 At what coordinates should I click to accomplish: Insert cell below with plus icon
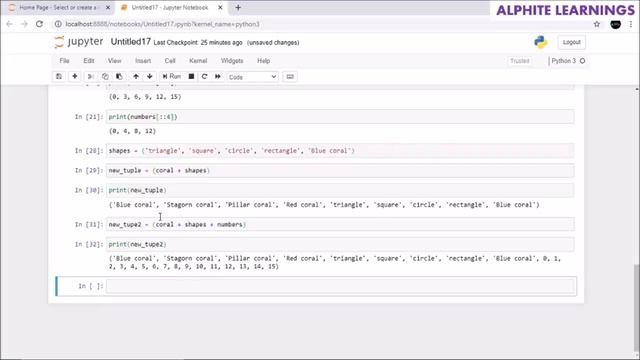click(x=75, y=77)
